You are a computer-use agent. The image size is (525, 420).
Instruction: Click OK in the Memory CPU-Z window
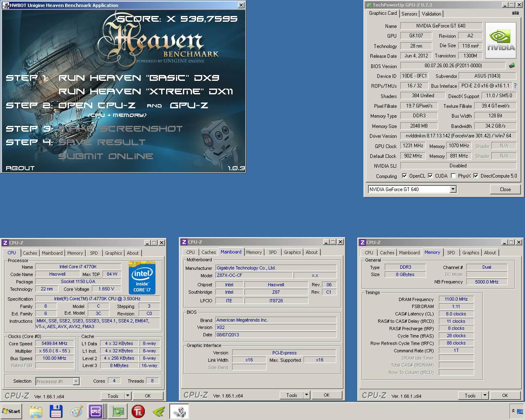coord(505,395)
